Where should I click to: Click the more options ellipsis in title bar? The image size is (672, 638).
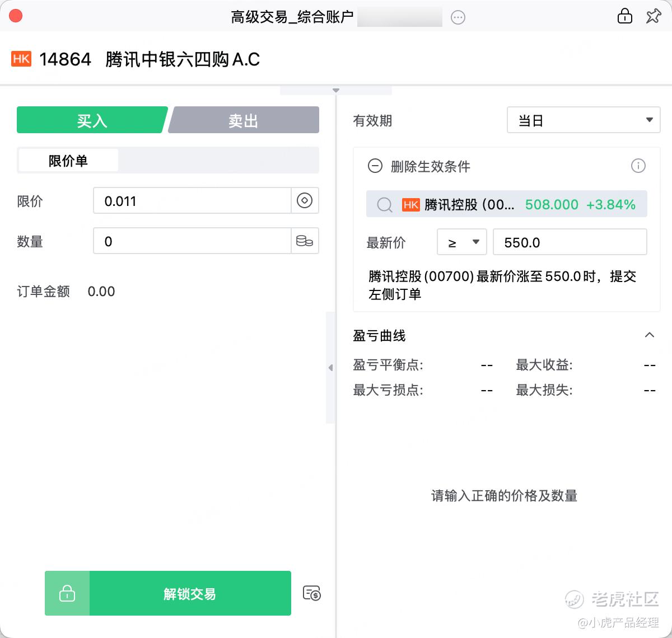[x=458, y=17]
